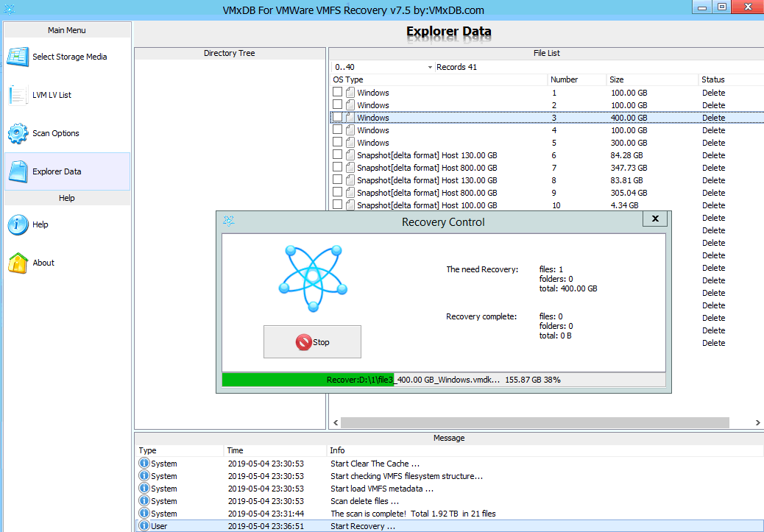Click the Recovery Control dialog title icon
The image size is (764, 532).
click(x=228, y=221)
